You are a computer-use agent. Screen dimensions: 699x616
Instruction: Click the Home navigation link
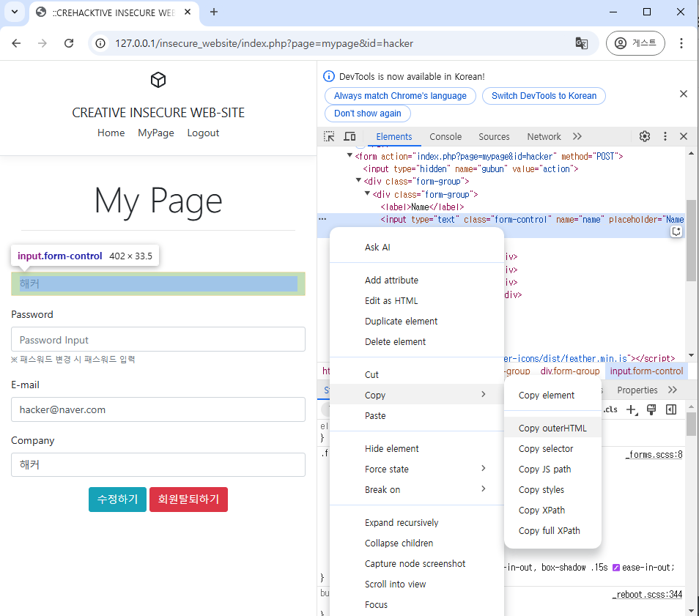pyautogui.click(x=111, y=133)
